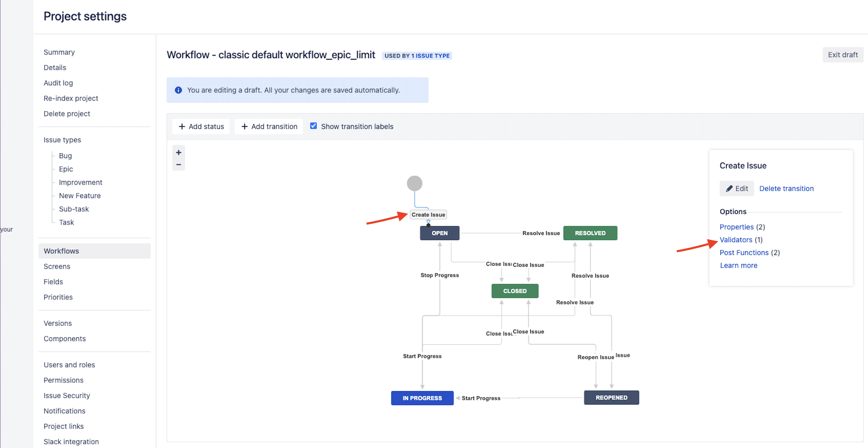Select the CLOSED status node

pyautogui.click(x=514, y=291)
